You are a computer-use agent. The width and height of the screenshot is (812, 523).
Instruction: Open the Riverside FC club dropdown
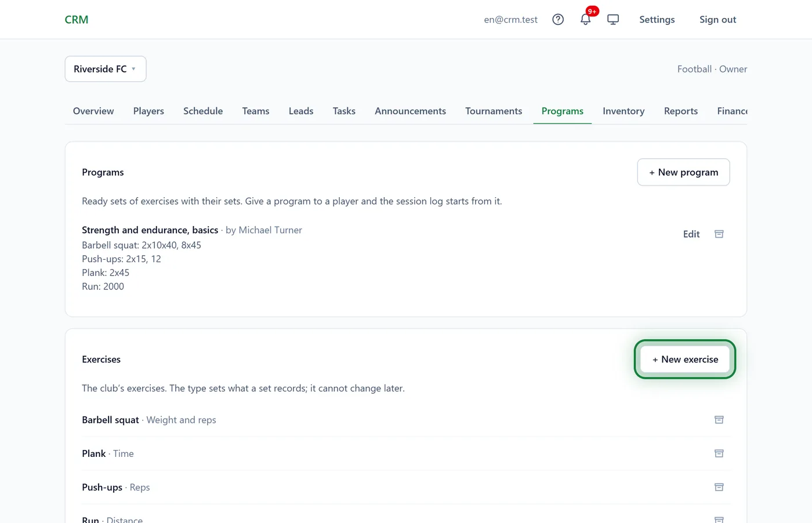[106, 69]
